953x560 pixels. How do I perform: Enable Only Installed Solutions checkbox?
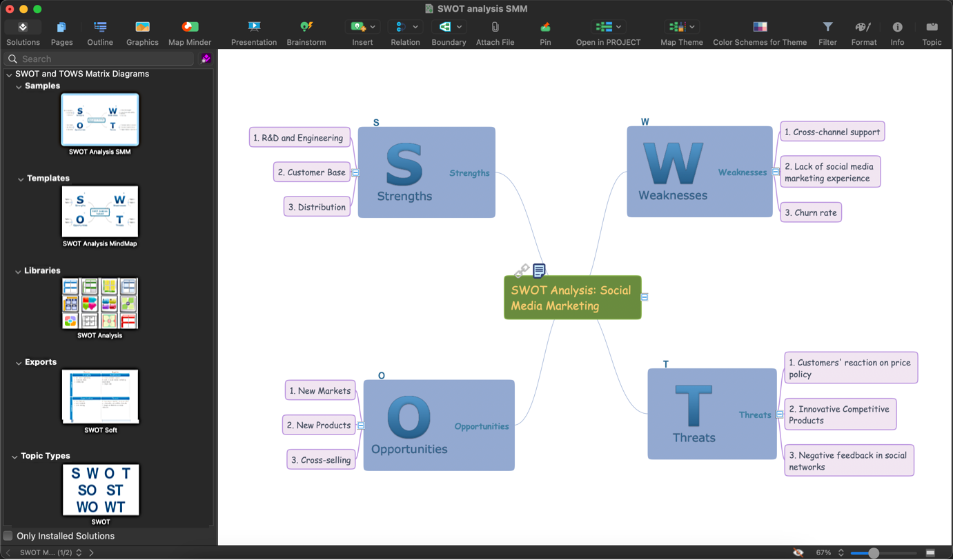click(x=8, y=536)
